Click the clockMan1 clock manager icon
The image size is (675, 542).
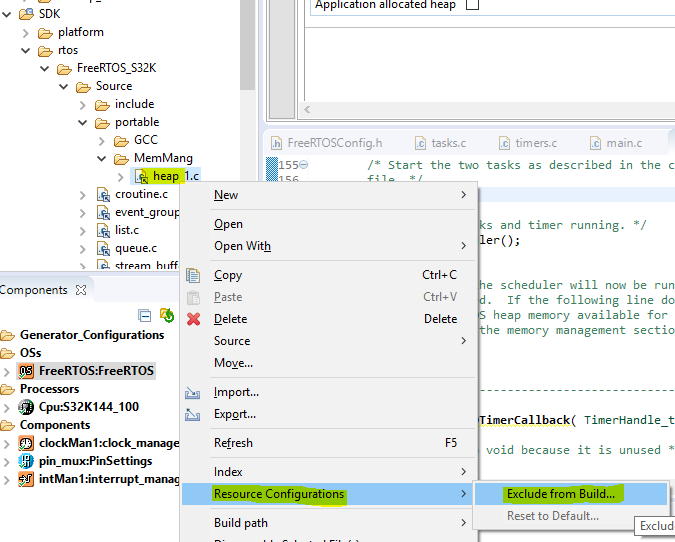26,443
